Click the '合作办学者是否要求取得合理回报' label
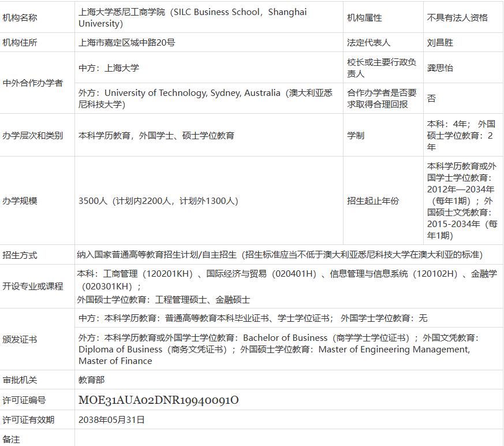Screen dimensions: 504x446 (382, 98)
